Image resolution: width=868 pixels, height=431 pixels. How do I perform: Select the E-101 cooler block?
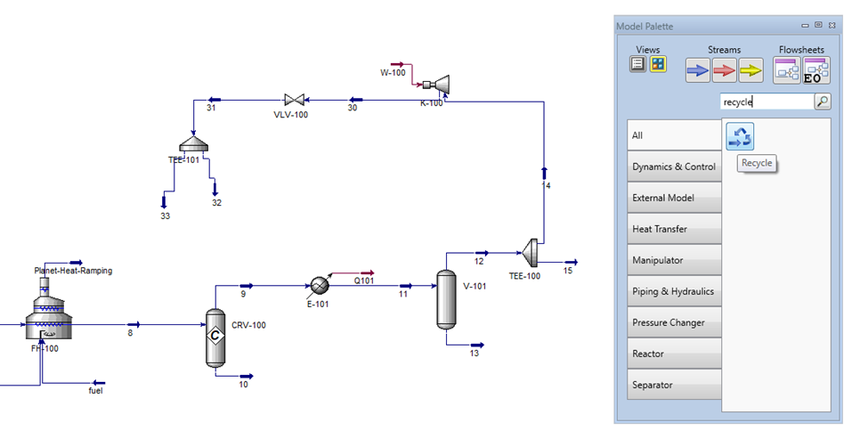pyautogui.click(x=320, y=286)
